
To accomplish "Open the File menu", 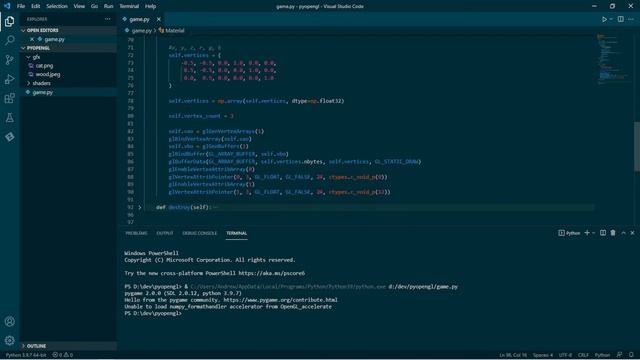I will (21, 6).
